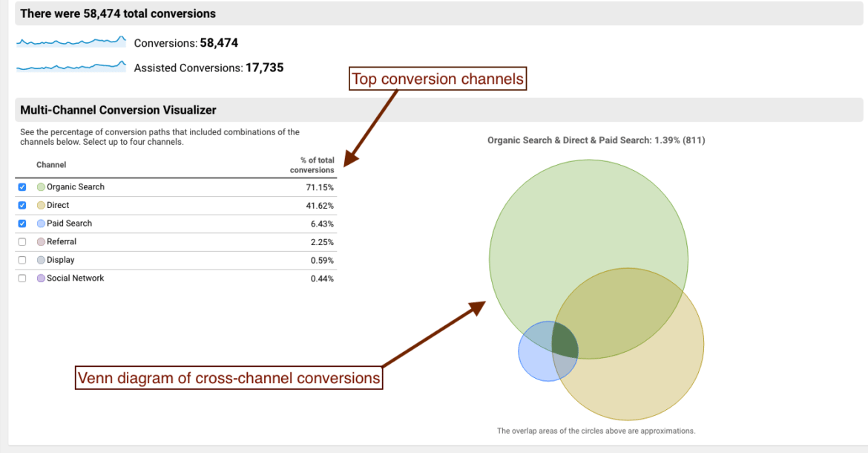Enable the Referral channel checkbox
Viewport: 868px width, 453px height.
click(22, 241)
